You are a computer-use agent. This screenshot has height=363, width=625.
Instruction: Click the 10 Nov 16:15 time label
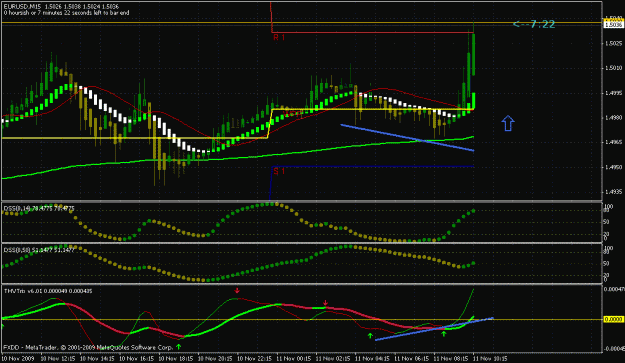pos(136,359)
